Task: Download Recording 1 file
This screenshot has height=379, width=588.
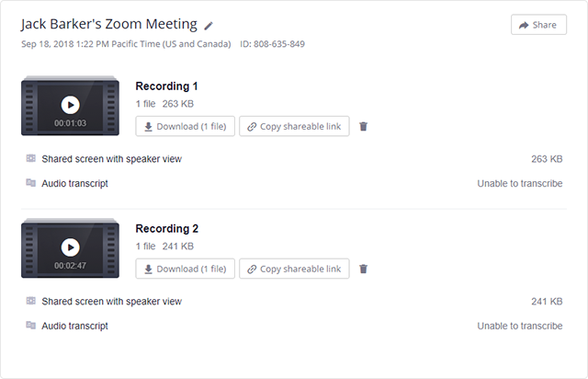Action: (186, 127)
